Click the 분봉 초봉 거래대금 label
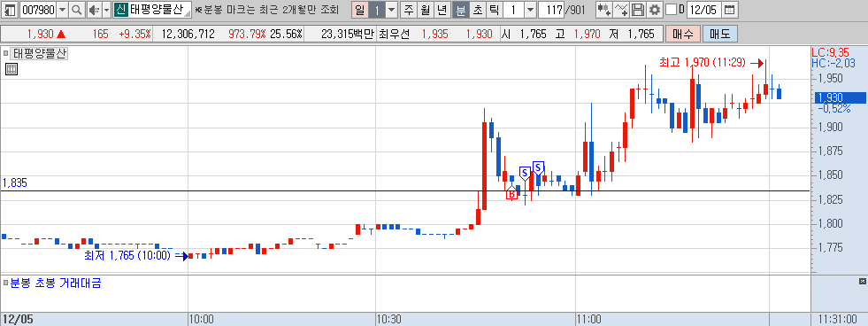The image size is (868, 326). click(x=56, y=283)
